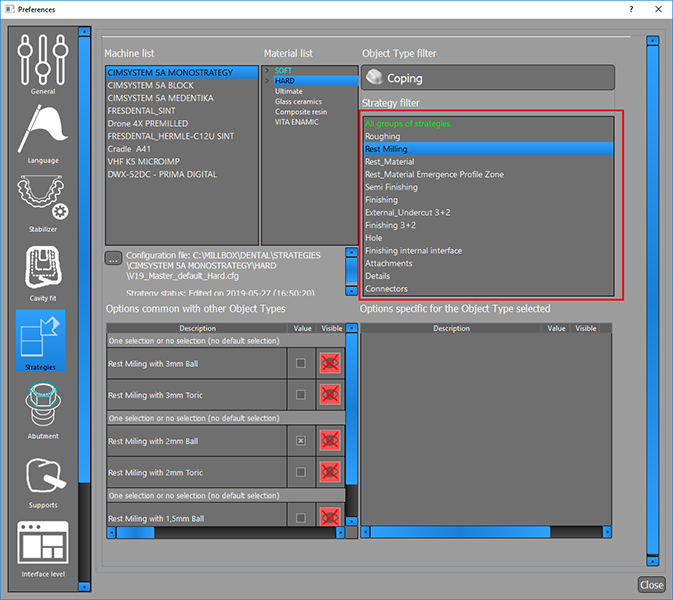Viewport: 673px width, 600px height.
Task: Click common options table scroll up arrow
Action: (x=352, y=328)
